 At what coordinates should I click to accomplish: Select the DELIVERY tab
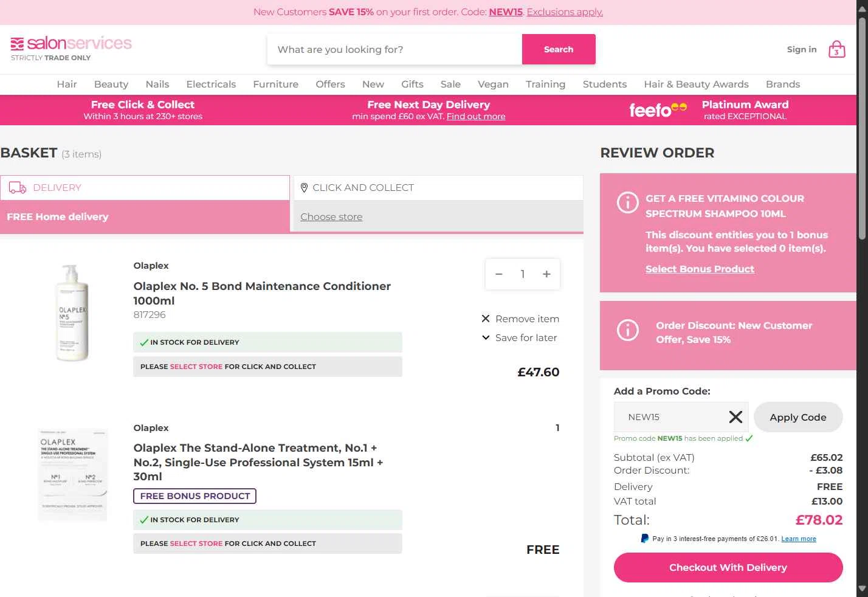(145, 188)
